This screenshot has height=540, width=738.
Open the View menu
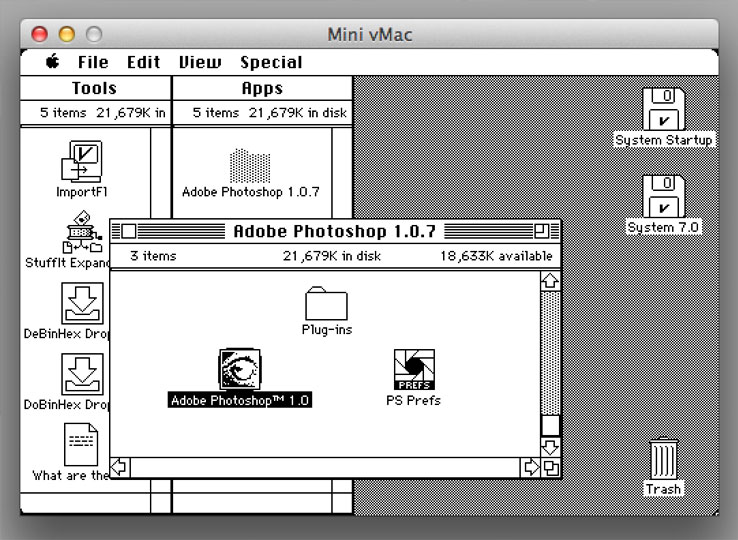point(200,62)
